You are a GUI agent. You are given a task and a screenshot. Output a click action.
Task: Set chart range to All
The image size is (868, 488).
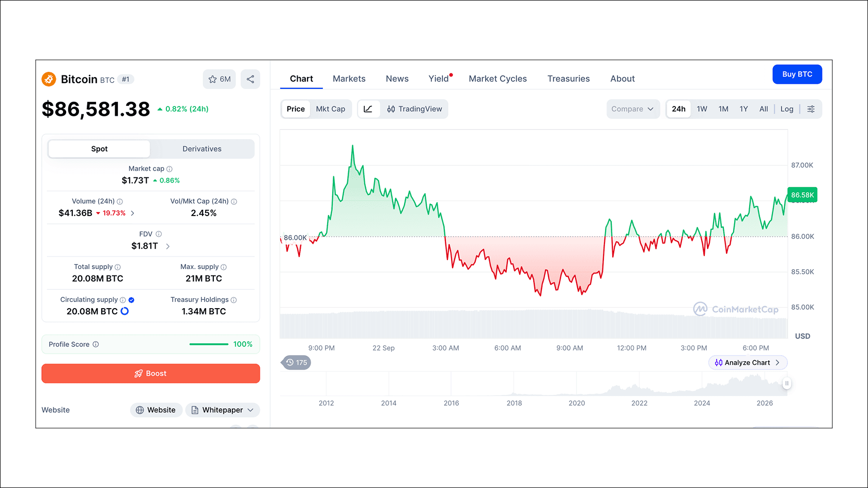click(x=764, y=109)
